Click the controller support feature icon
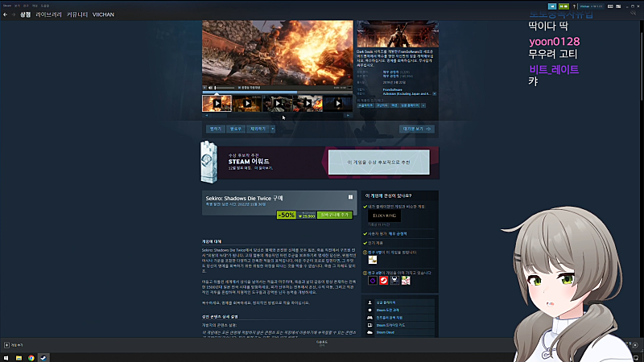644x362 pixels. (x=369, y=318)
